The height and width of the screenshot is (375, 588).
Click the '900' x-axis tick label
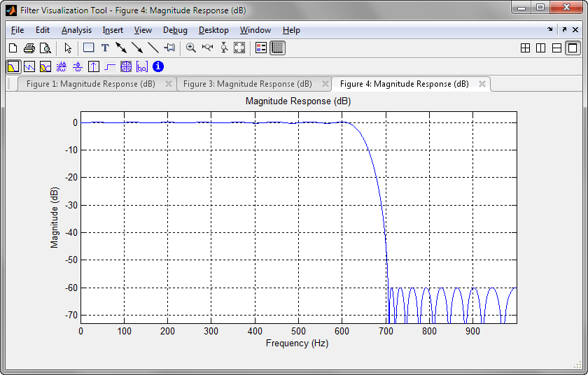click(472, 331)
